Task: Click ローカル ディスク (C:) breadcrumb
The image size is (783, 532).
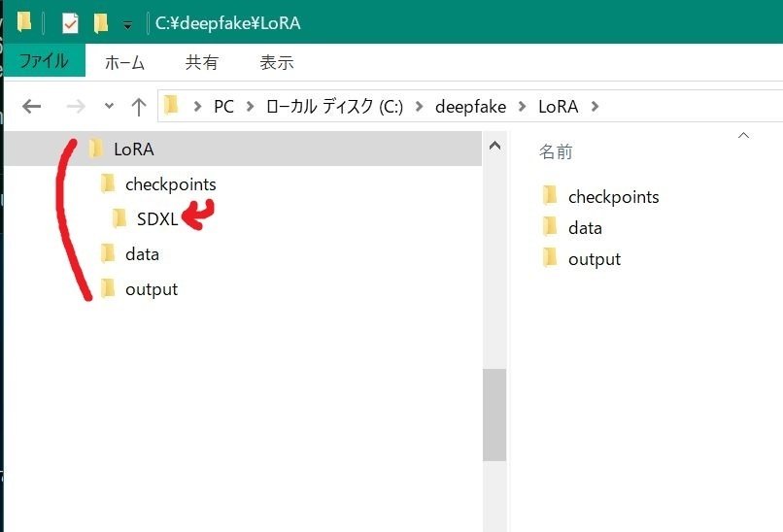Action: point(334,106)
